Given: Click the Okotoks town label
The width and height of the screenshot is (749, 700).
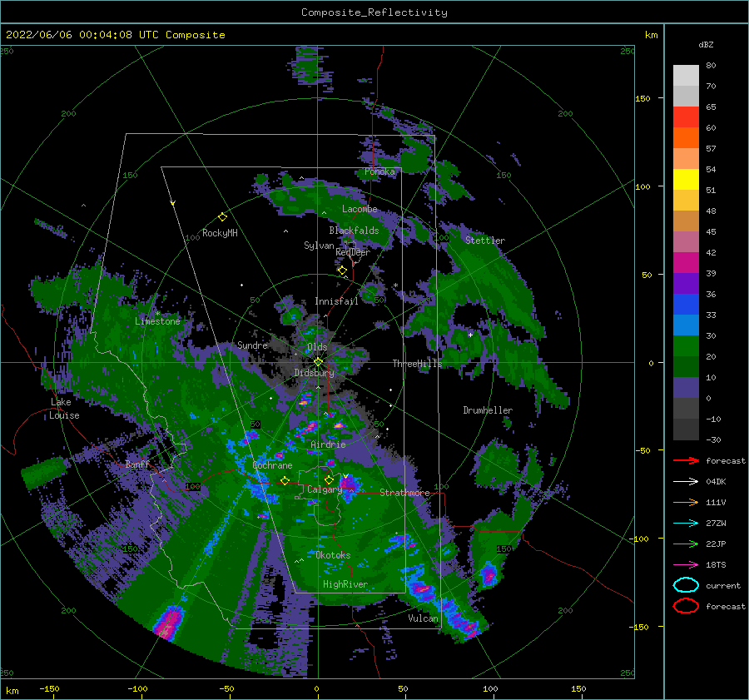Looking at the screenshot, I should [333, 555].
